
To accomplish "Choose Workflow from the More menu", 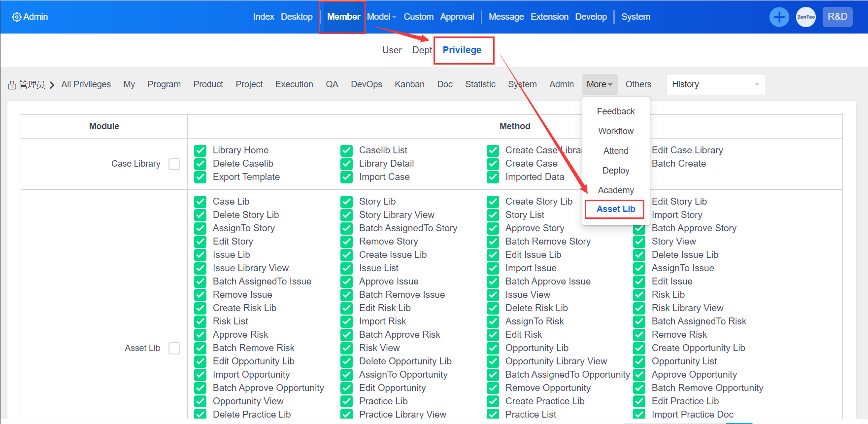I will coord(615,131).
